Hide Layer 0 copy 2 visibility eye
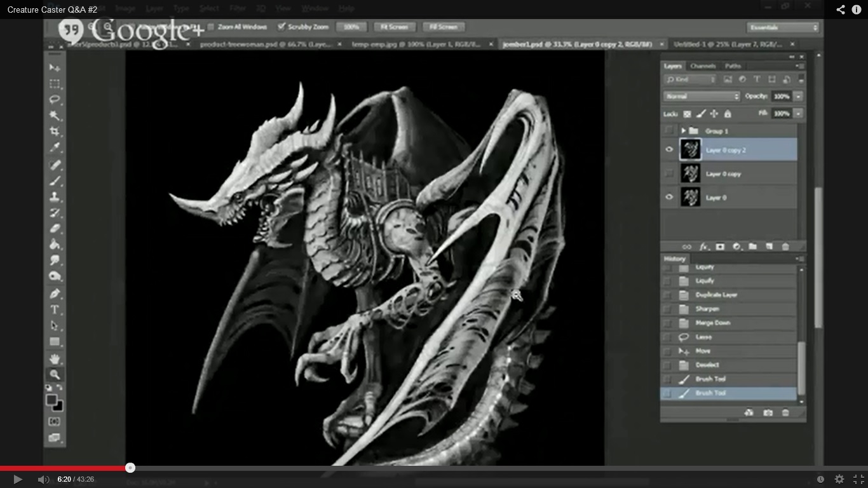 point(668,150)
